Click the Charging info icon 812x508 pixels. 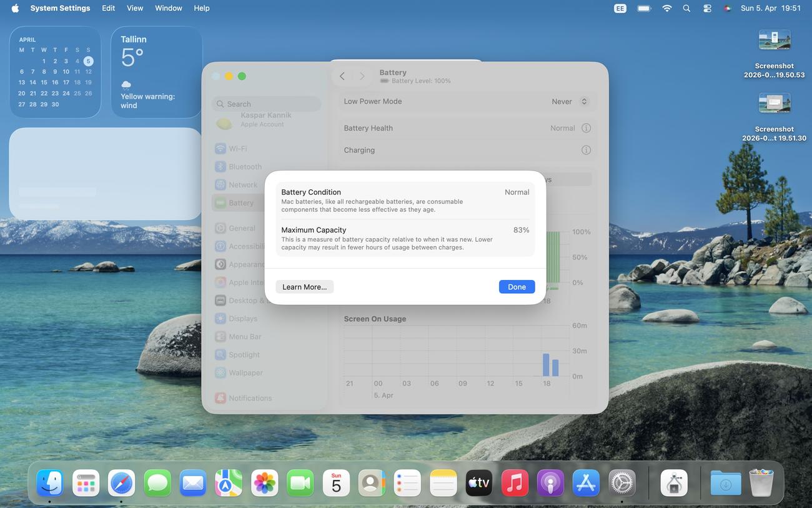click(x=586, y=150)
